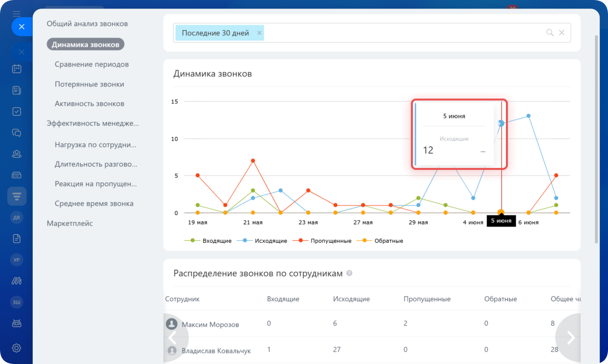Close the analytics slider with the blue X button
The image size is (608, 364).
[22, 27]
